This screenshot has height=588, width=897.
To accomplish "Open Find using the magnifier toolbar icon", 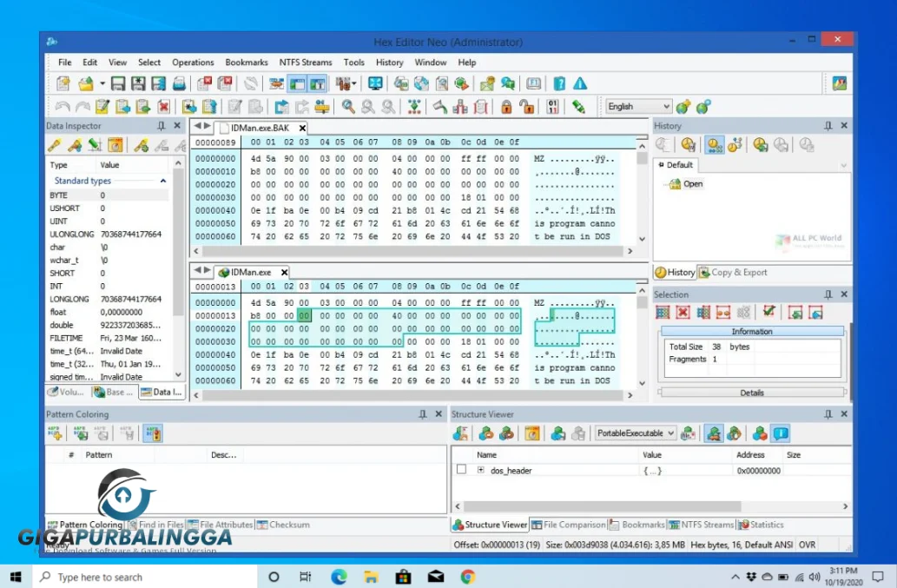I will click(346, 106).
